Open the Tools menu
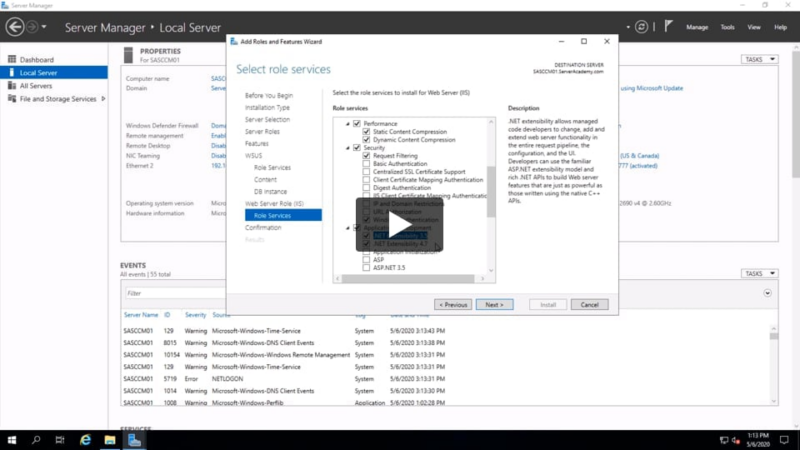The width and height of the screenshot is (800, 450). pyautogui.click(x=727, y=27)
